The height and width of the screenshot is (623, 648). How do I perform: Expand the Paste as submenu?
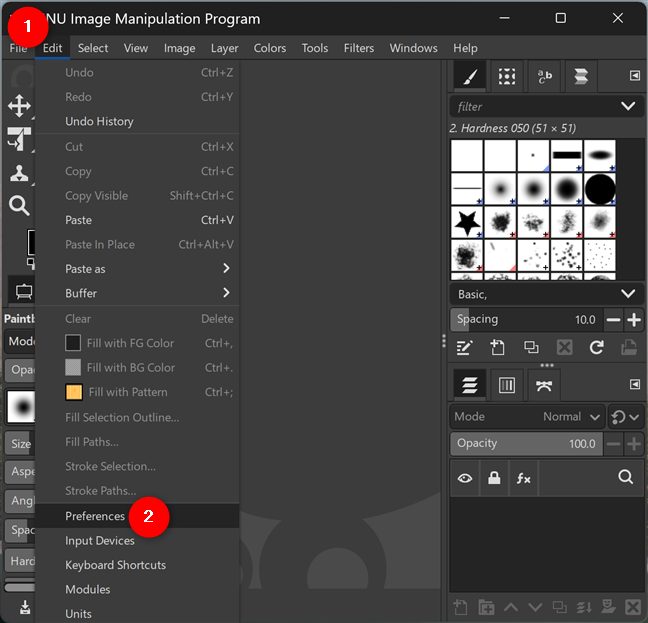point(137,269)
